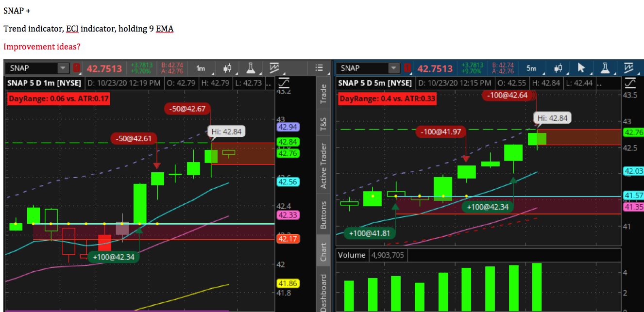Viewport: 644px width, 312px height.
Task: Click the 'SNAP 5 D 1m [NYSE]' chart title
Action: [x=45, y=83]
